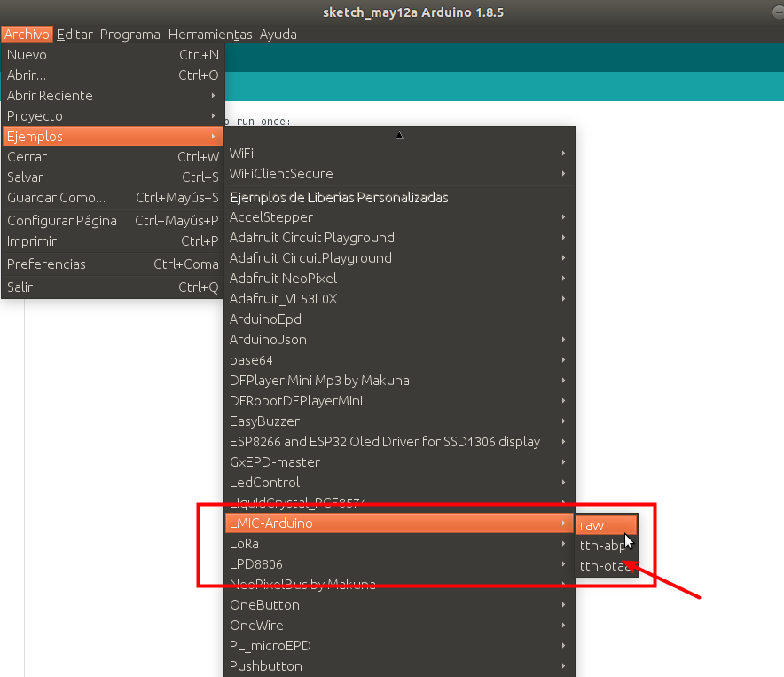Click the scroll-up arrow of examples list
784x677 pixels.
(399, 135)
